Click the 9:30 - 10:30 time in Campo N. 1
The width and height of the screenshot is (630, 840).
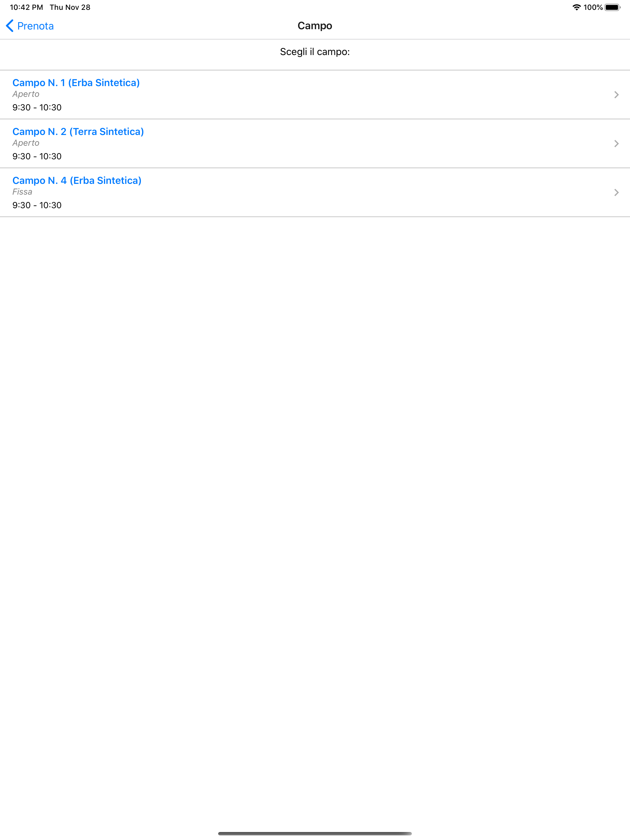click(37, 108)
